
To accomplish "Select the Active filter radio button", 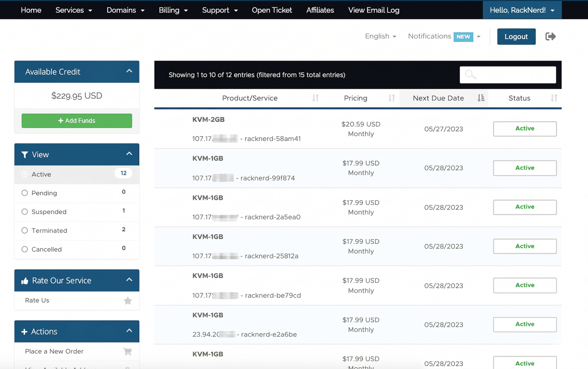I will click(x=25, y=174).
